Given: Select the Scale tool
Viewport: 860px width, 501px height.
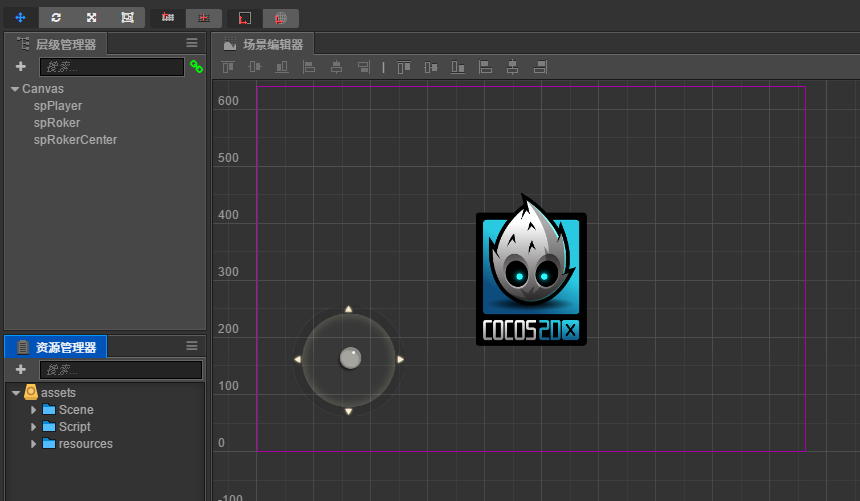Looking at the screenshot, I should pos(92,18).
